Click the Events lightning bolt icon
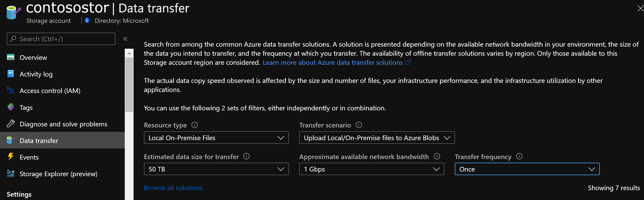644x200 pixels. point(10,157)
